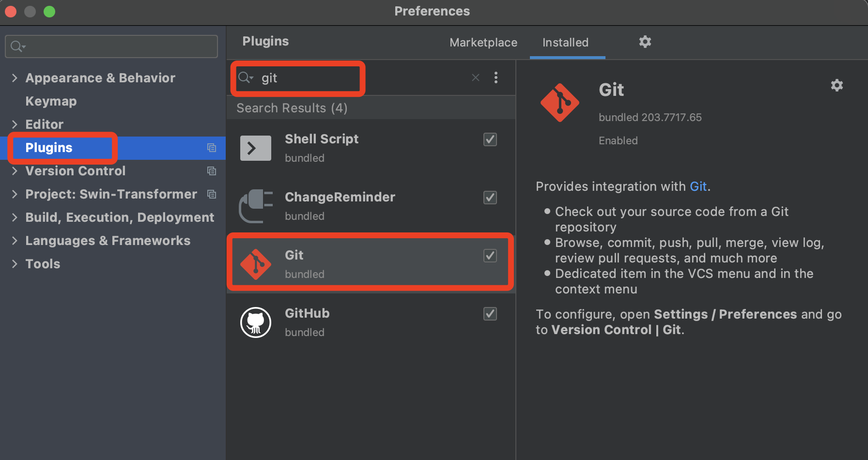Open the Git plugin detail gear menu
Viewport: 868px width, 460px height.
(837, 86)
